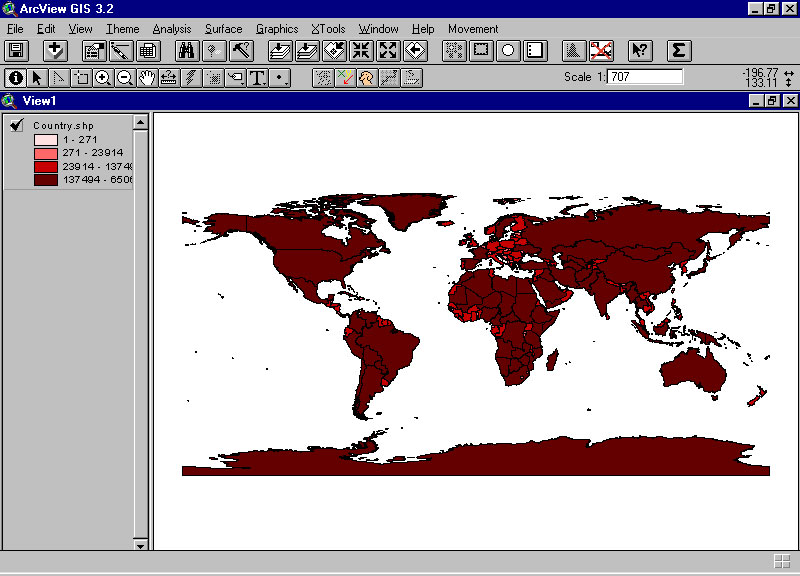The width and height of the screenshot is (800, 576).
Task: Click the Save Project floppy disk icon
Action: coord(16,50)
